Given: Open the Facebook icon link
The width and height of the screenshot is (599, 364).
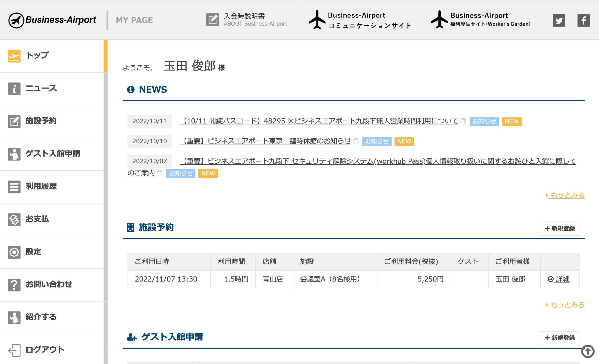Looking at the screenshot, I should pos(583,20).
